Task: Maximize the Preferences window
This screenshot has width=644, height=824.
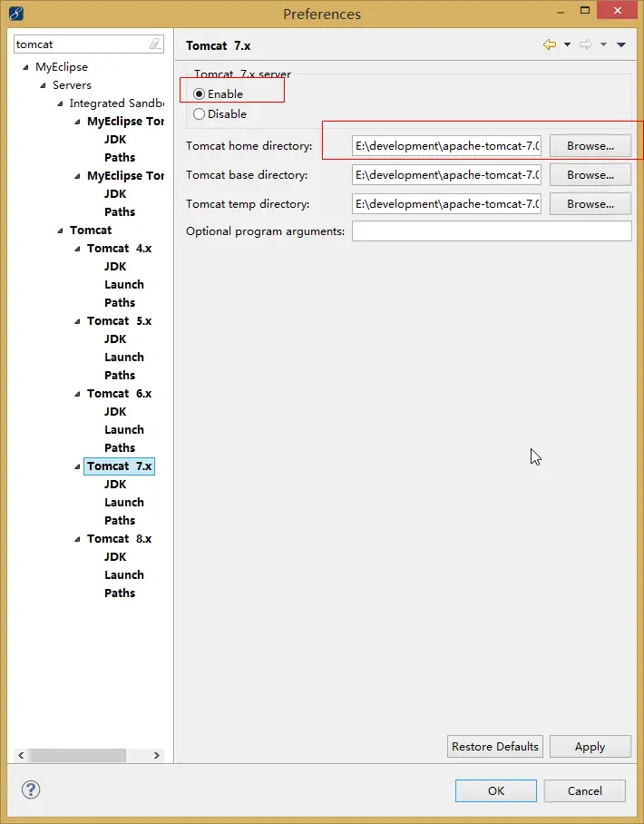Action: (x=585, y=10)
